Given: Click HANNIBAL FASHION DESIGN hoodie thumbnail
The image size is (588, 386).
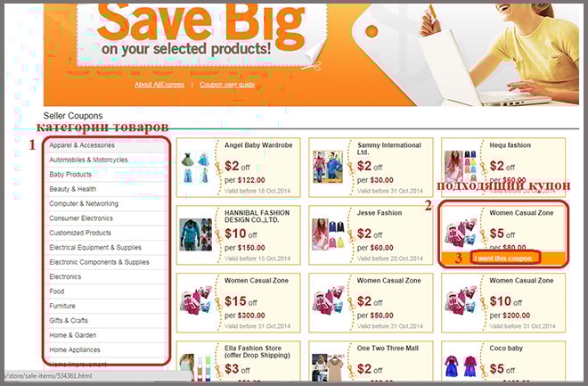Looking at the screenshot, I should click(x=195, y=234).
